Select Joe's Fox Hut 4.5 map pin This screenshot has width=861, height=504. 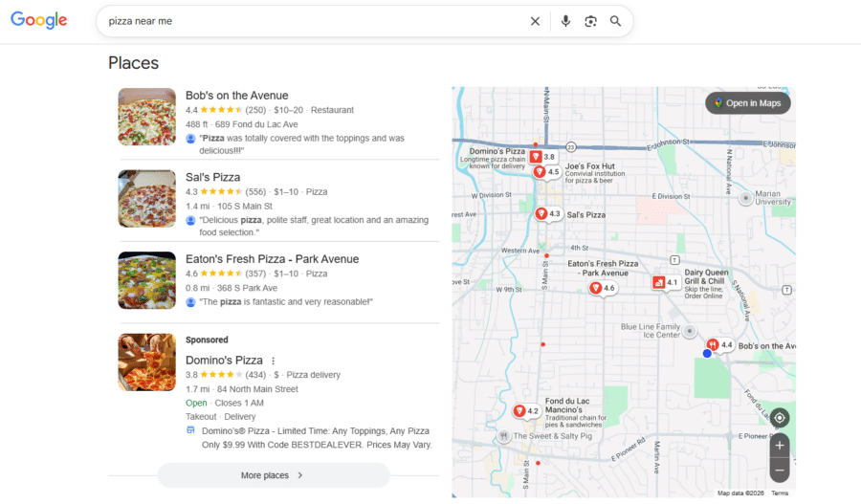tap(546, 172)
